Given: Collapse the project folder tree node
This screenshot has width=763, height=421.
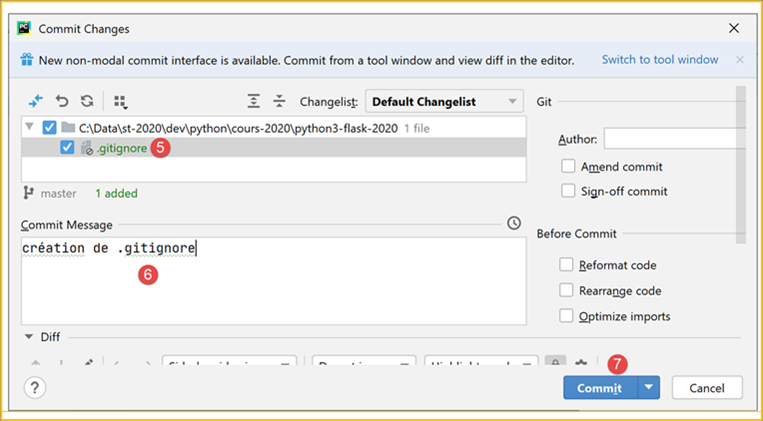Looking at the screenshot, I should click(x=30, y=128).
